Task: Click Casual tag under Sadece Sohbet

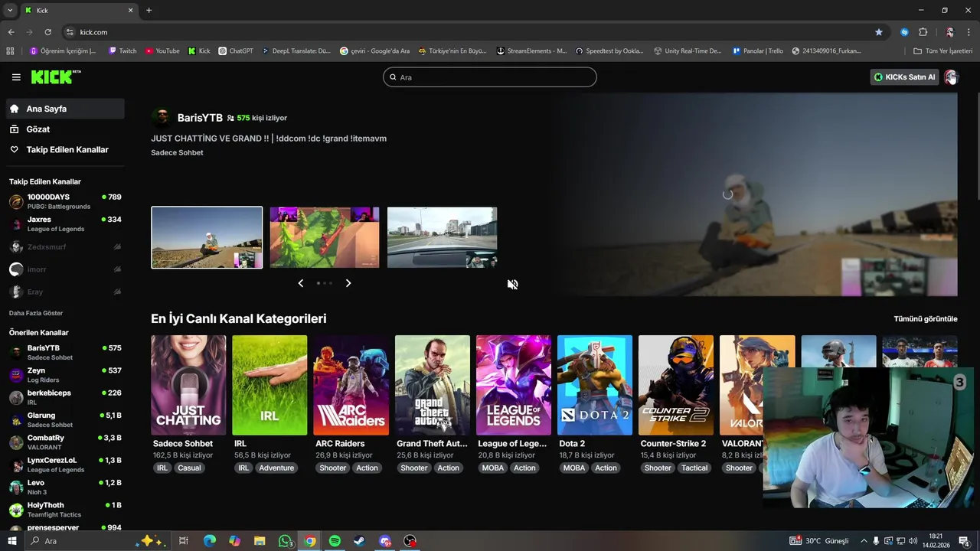Action: pos(189,468)
